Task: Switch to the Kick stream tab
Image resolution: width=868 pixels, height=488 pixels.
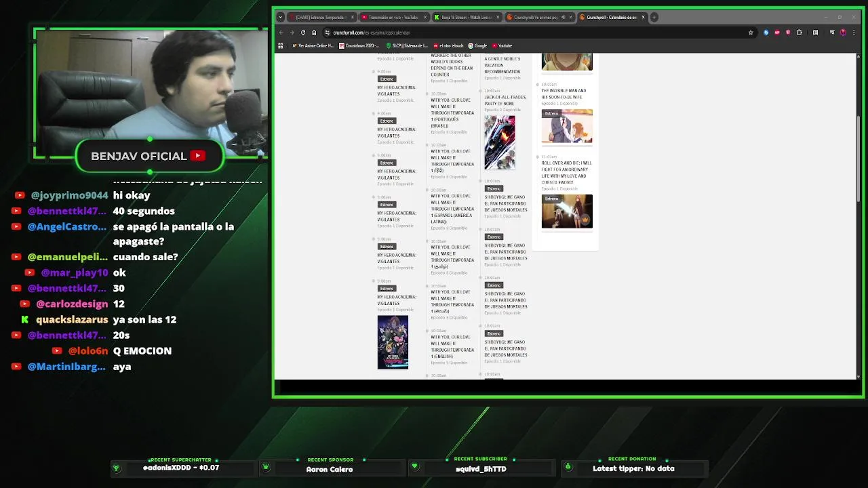Action: [467, 17]
